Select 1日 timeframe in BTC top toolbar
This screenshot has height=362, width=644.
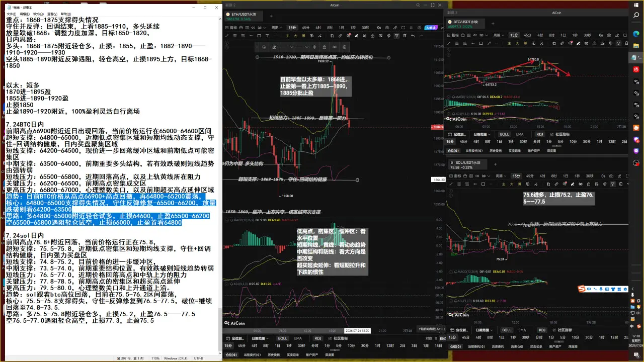point(563,35)
